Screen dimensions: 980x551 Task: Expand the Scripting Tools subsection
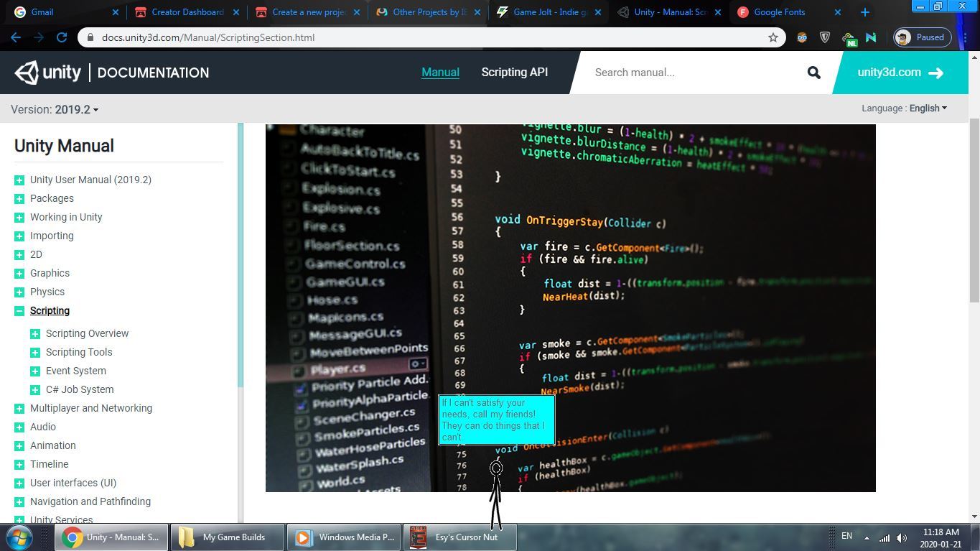[x=35, y=353]
